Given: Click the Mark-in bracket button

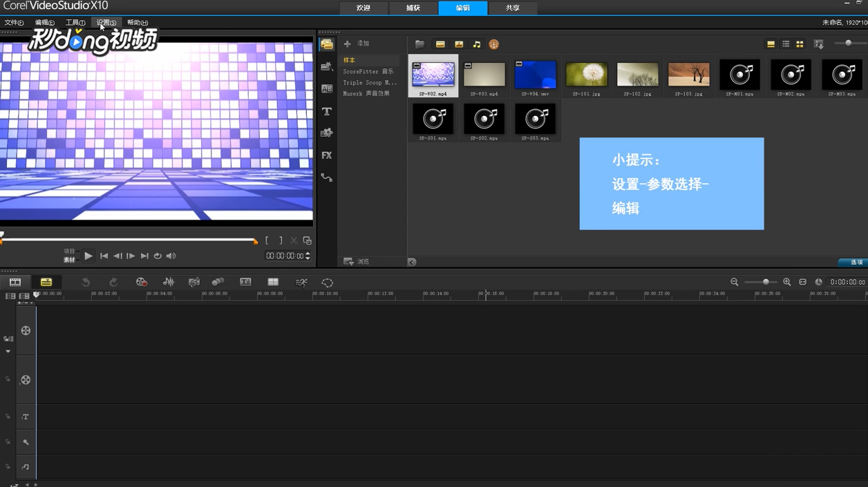Looking at the screenshot, I should [267, 240].
